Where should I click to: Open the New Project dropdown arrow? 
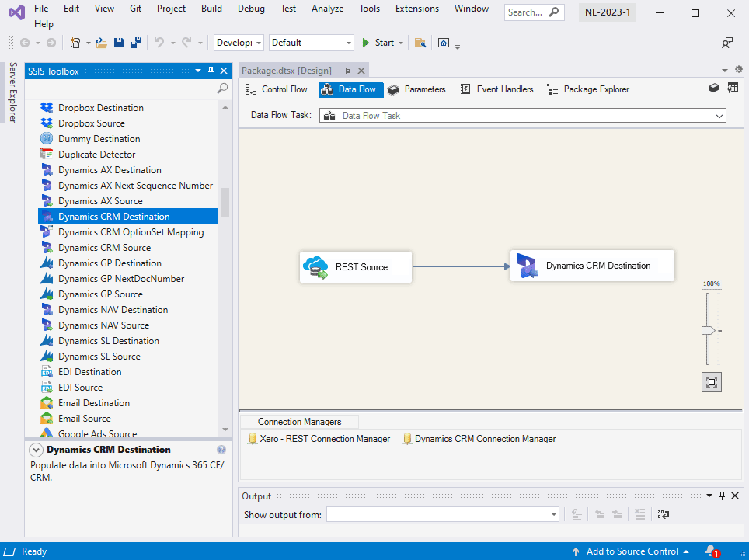point(89,43)
